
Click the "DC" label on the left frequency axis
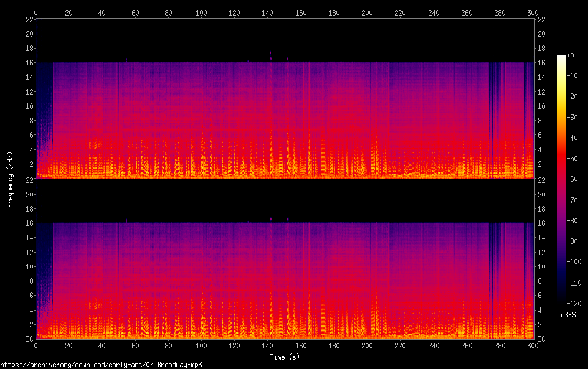point(29,339)
